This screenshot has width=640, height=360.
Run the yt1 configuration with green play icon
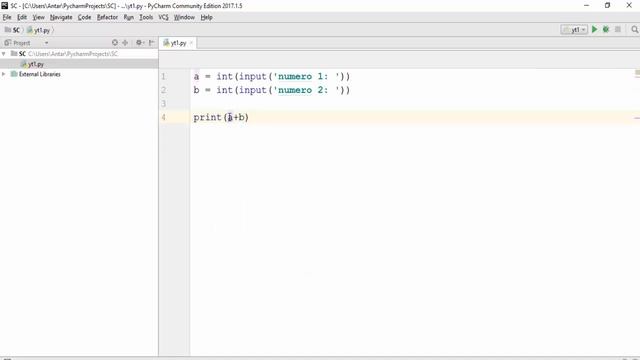[594, 29]
